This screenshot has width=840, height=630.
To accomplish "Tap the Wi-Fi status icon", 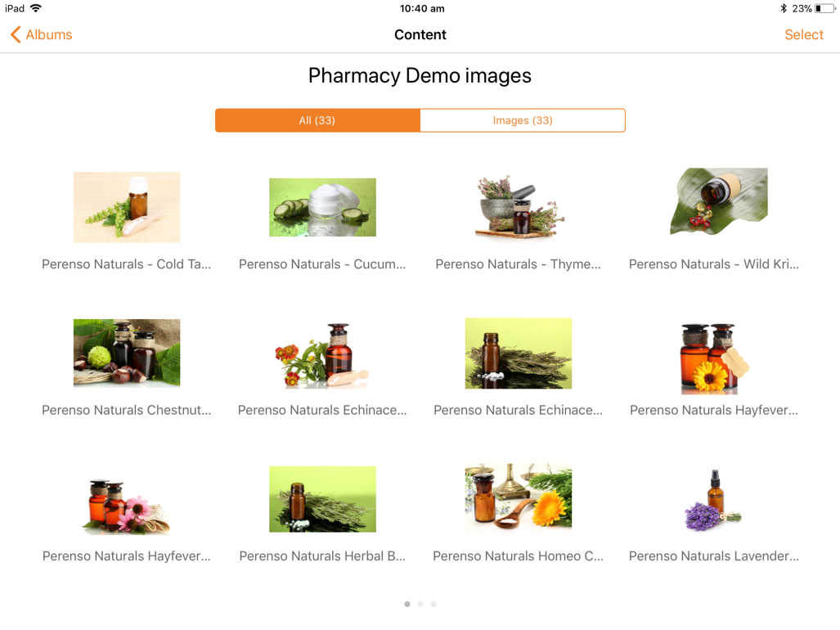I will (36, 8).
